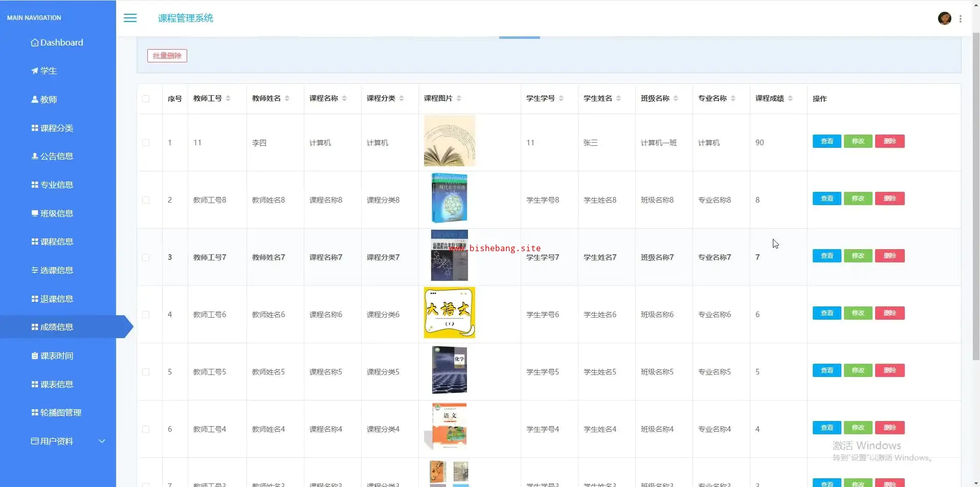This screenshot has width=980, height=487.
Task: Sort by 课程名称 column arrows
Action: click(x=344, y=98)
